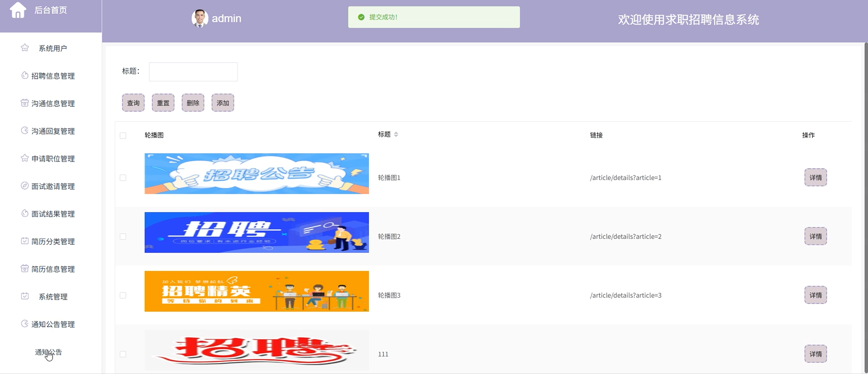Click the icon beside 面试邀请管理
The image size is (868, 374).
coord(25,186)
